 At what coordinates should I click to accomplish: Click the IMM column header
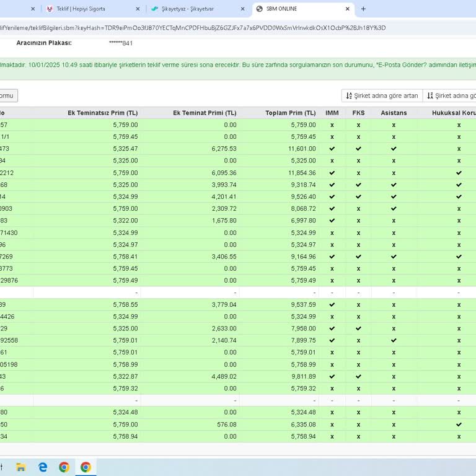click(332, 113)
